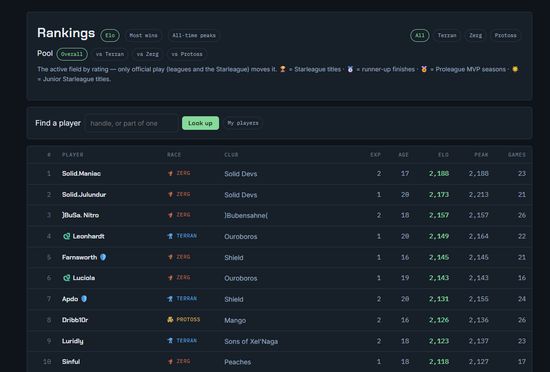Sort by the ELO column header
The width and height of the screenshot is (550, 372).
443,155
